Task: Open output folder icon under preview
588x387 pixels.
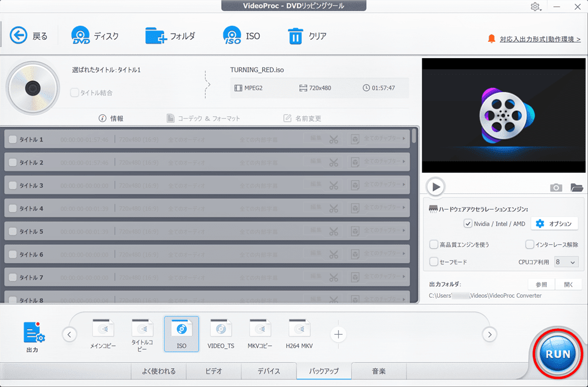Action: tap(576, 187)
